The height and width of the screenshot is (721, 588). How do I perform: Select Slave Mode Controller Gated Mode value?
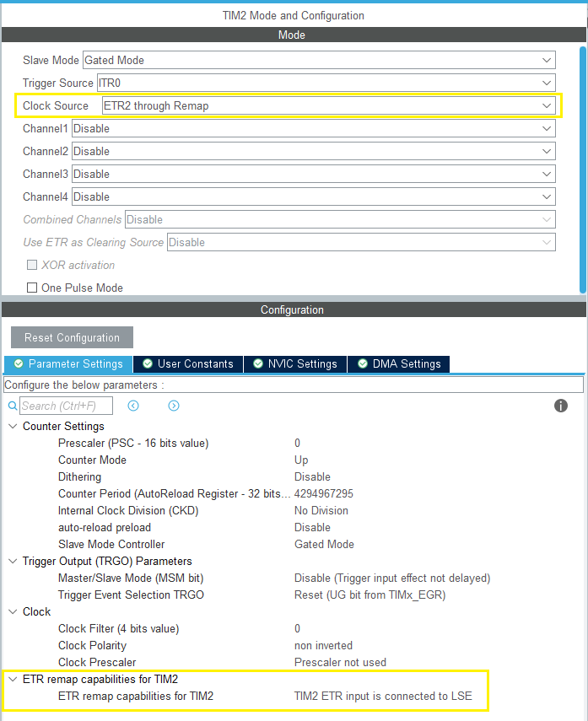point(324,545)
